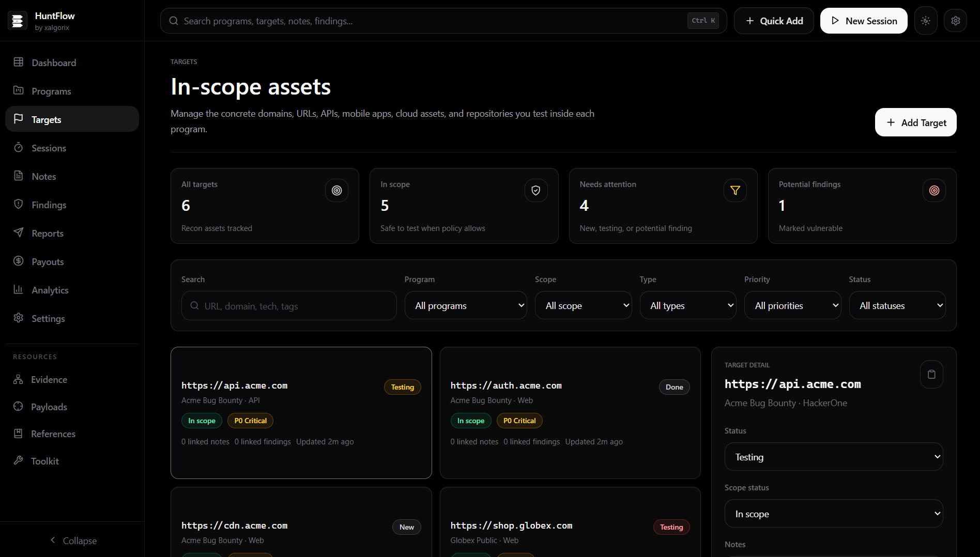Click P0 Critical tag on api.acme.com card

click(250, 421)
